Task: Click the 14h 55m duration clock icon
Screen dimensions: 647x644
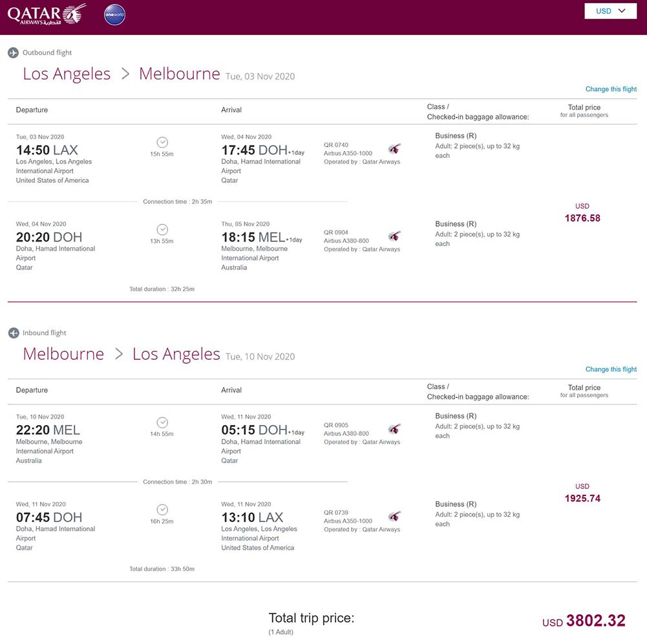Action: click(162, 422)
